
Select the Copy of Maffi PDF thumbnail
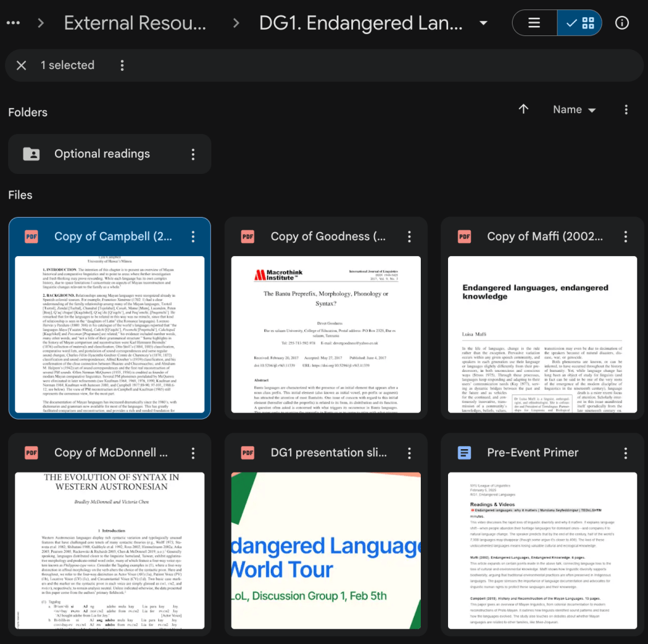(542, 334)
